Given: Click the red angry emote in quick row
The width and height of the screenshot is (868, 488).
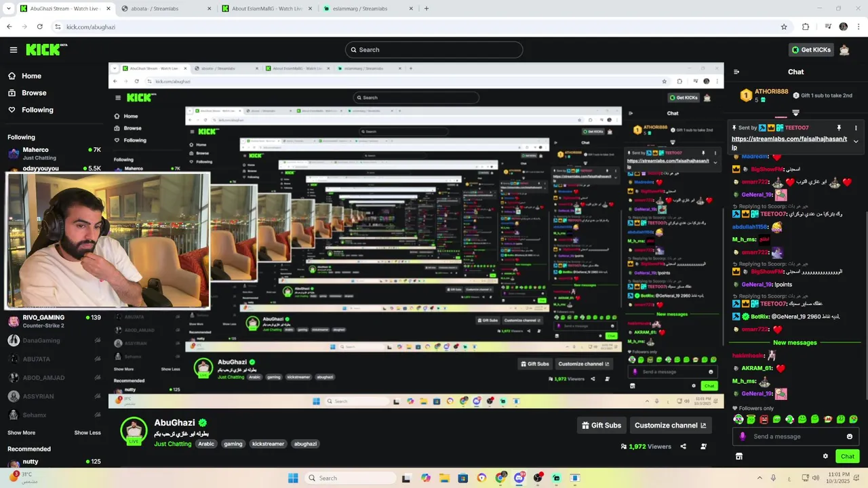Looking at the screenshot, I should pos(764,420).
